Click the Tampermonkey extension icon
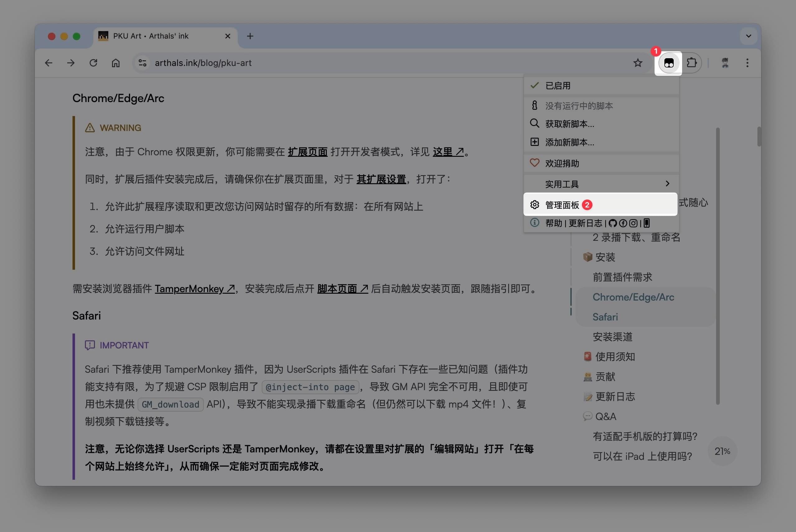796x532 pixels. [668, 63]
